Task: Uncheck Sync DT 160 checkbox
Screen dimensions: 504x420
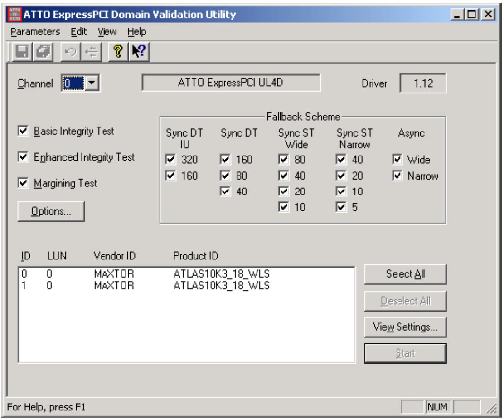Action: coord(225,159)
